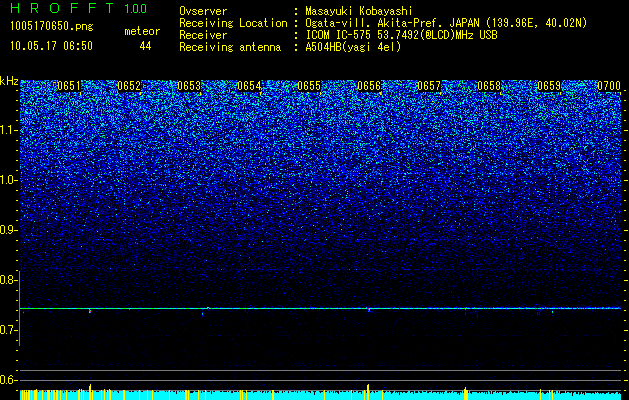Click the antenna value A504HB(yagi 4el)
This screenshot has width=629, height=400.
click(353, 47)
